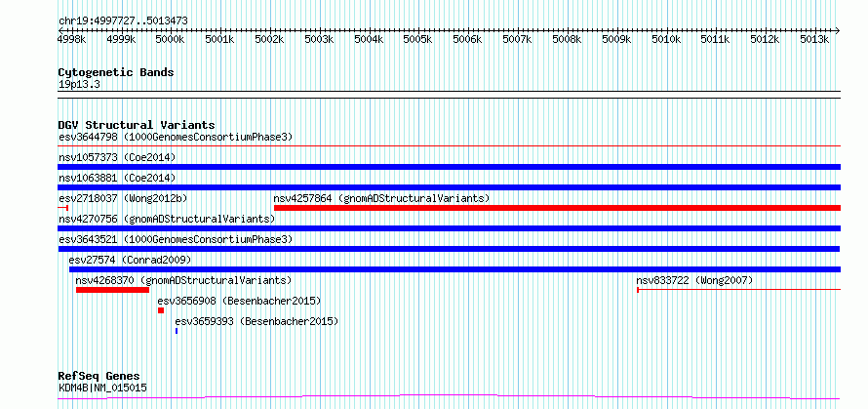Open the nsv1063881 (Coe2014) label
Screen dimensions: 868x409
pyautogui.click(x=117, y=178)
